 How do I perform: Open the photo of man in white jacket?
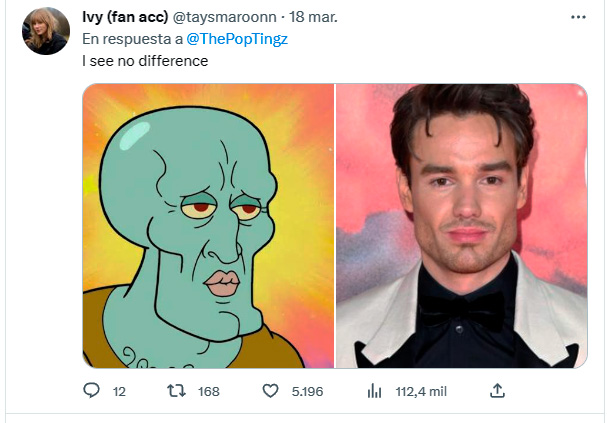[461, 225]
